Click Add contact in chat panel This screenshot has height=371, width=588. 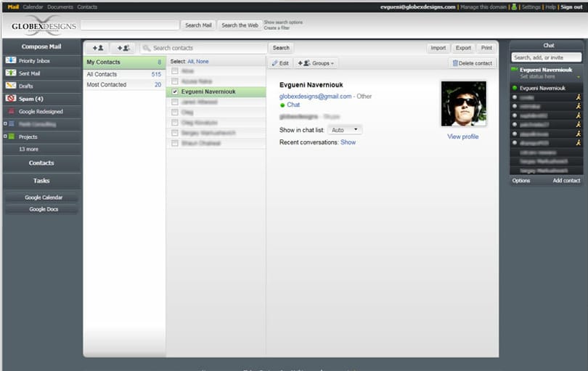[x=566, y=181]
